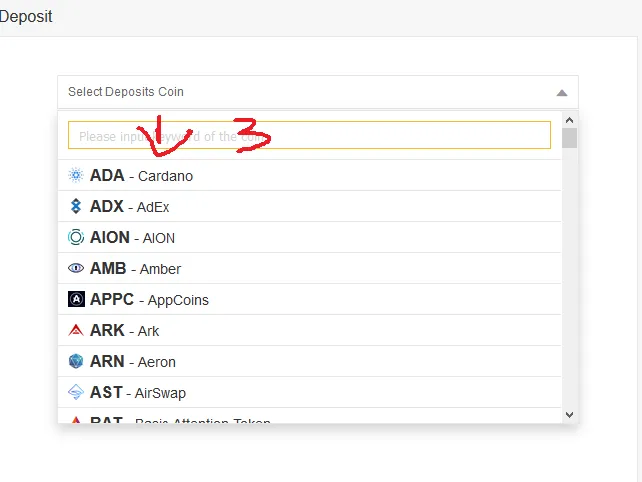Pick AION - AION entry
Image resolution: width=642 pixels, height=482 pixels.
[310, 238]
